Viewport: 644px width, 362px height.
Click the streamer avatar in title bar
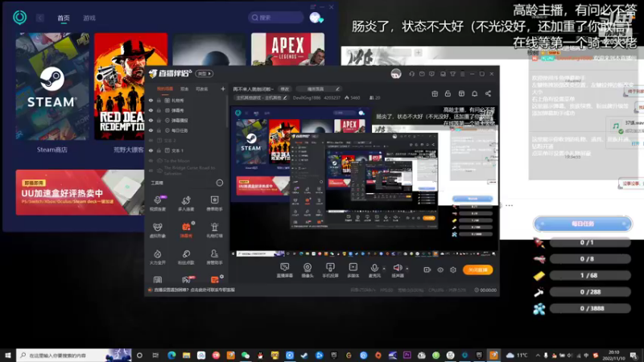click(396, 74)
